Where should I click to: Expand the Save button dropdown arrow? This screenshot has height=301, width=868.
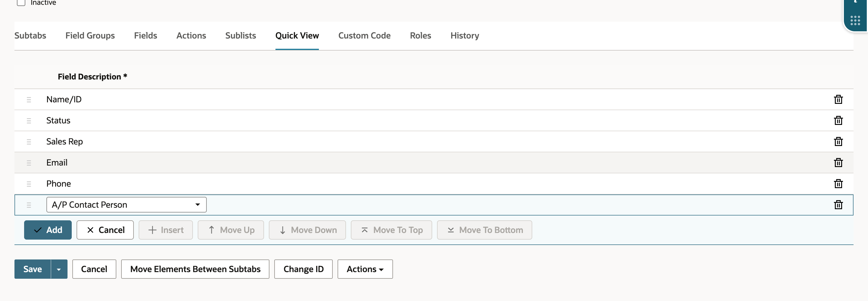59,269
